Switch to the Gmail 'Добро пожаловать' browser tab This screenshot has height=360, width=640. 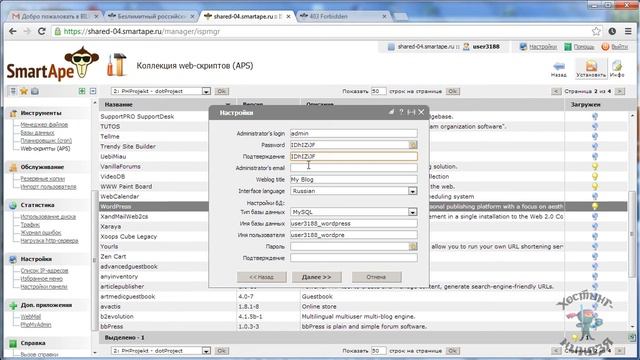tap(54, 16)
